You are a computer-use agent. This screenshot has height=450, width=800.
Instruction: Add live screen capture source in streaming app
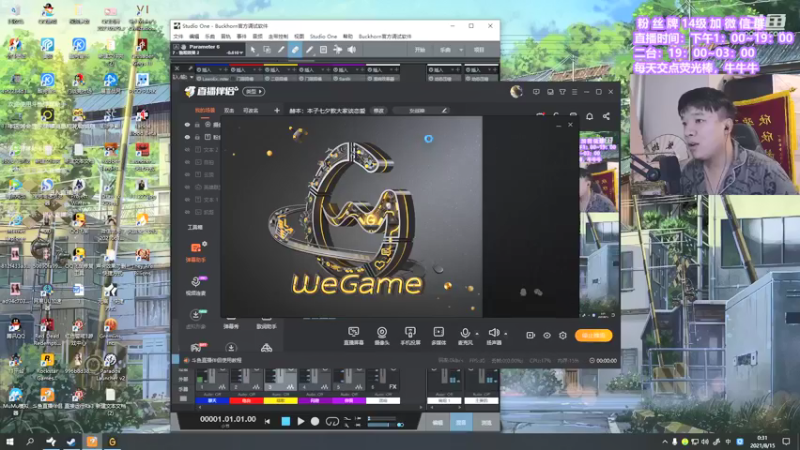353,336
